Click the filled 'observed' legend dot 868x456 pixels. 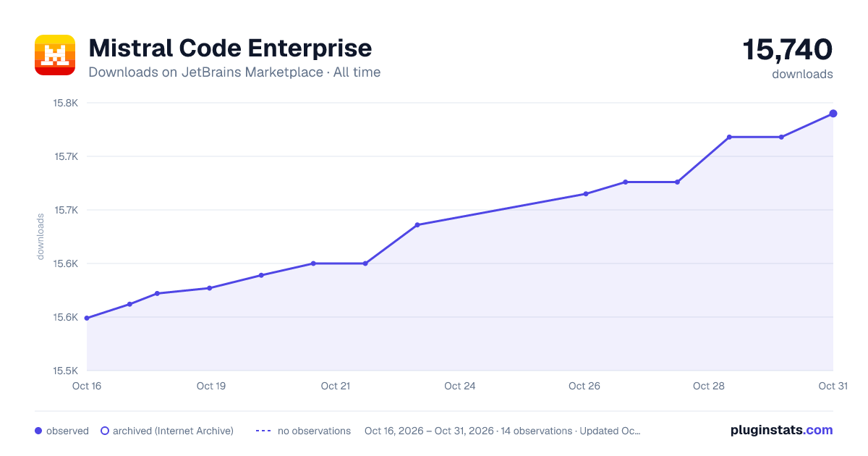pyautogui.click(x=38, y=431)
